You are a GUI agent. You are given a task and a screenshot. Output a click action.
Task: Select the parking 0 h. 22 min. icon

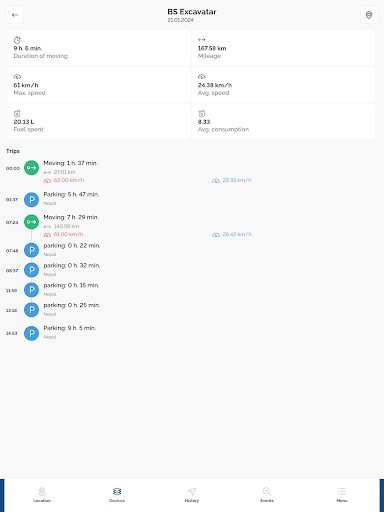coord(31,250)
